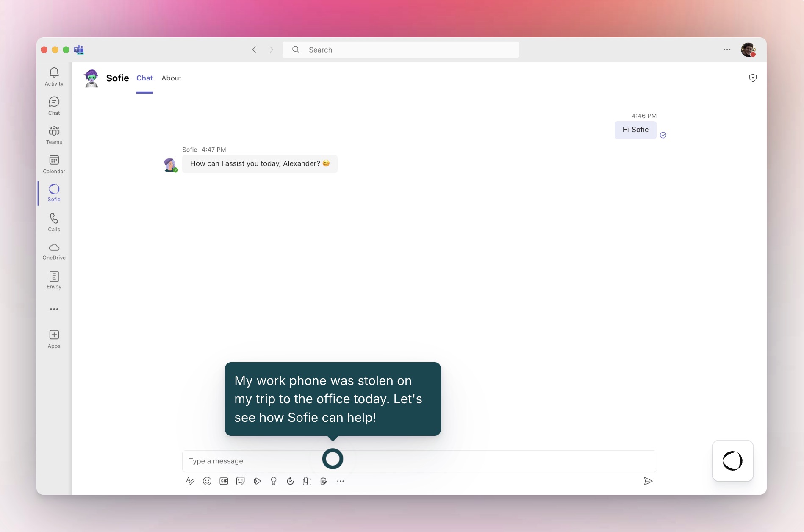Send the message with the arrow button

click(648, 481)
